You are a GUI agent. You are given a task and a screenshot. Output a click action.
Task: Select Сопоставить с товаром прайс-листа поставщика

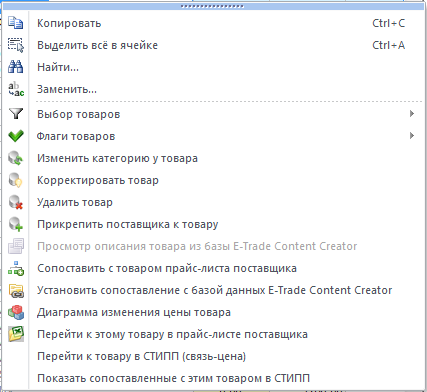(214, 268)
